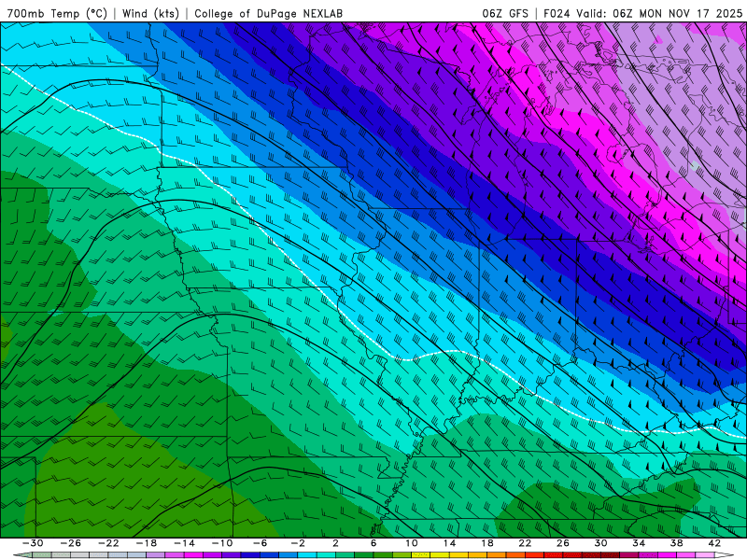Click the 6 value on the temperature legend
The width and height of the screenshot is (747, 560).
[373, 543]
